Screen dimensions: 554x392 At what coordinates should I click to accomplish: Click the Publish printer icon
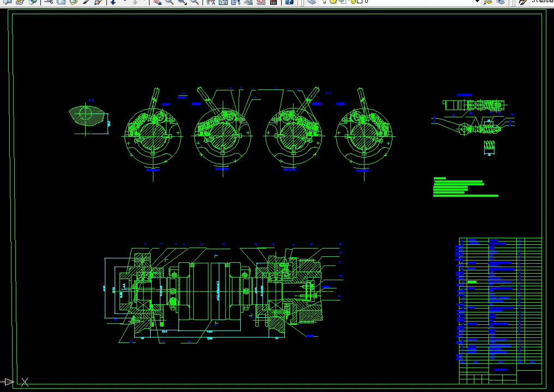20,2
